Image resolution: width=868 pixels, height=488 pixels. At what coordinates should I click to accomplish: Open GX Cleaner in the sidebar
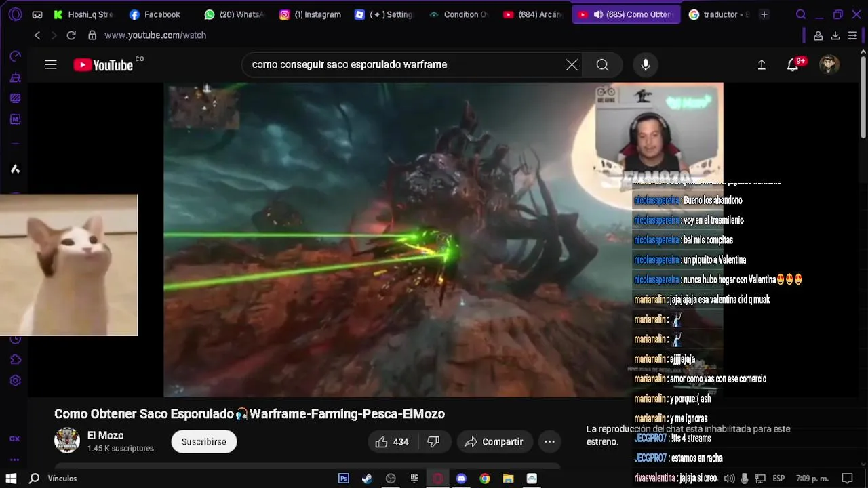15,78
